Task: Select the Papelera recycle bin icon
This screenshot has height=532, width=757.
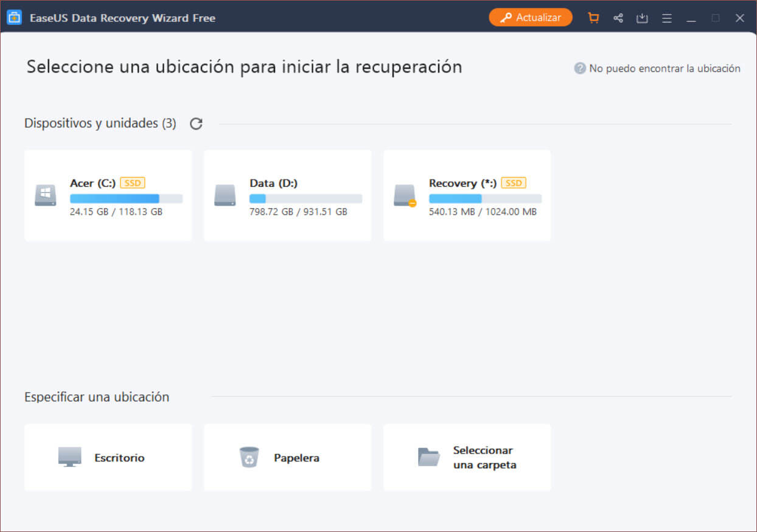Action: point(249,457)
